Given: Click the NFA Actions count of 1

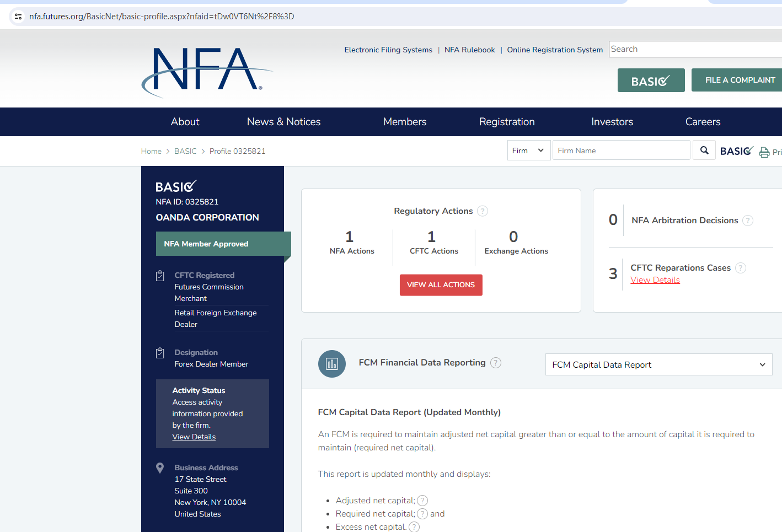Looking at the screenshot, I should pos(349,237).
